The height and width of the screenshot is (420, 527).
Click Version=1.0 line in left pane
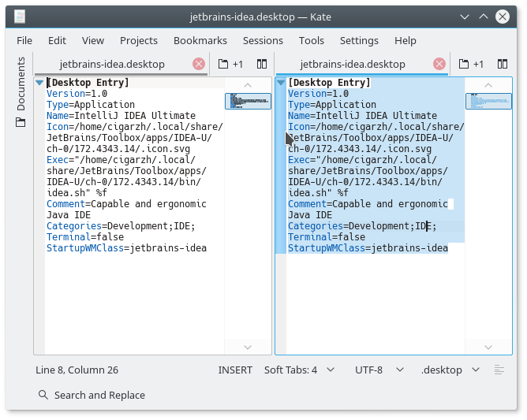77,94
